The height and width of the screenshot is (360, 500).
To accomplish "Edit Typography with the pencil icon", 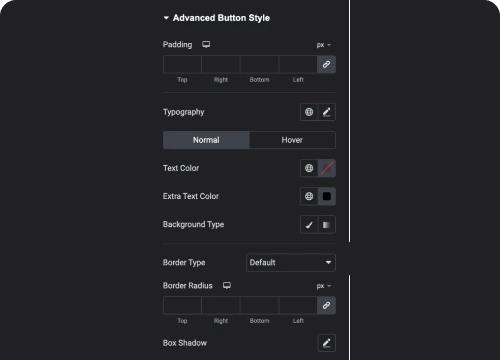I will 327,112.
